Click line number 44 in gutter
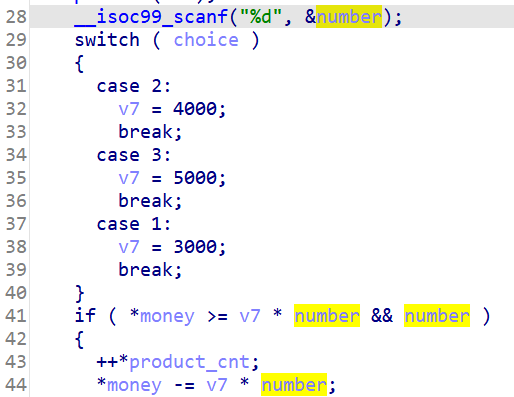514x397 pixels. coord(16,385)
